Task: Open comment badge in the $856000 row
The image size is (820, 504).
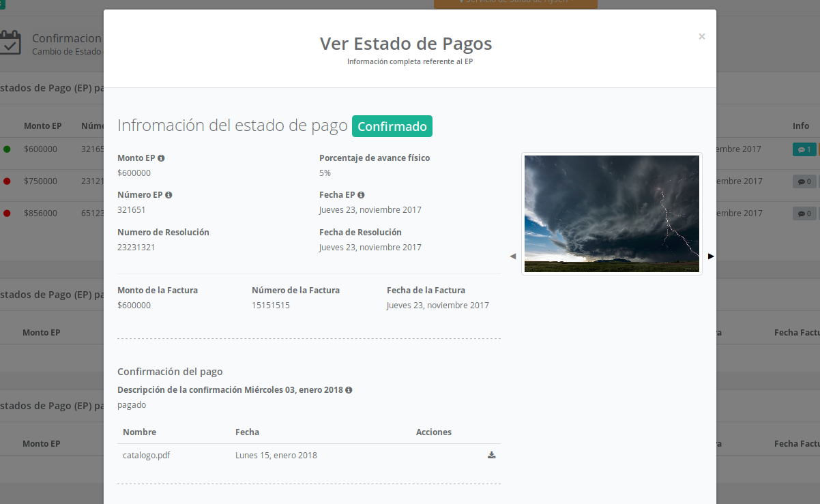Action: tap(804, 213)
